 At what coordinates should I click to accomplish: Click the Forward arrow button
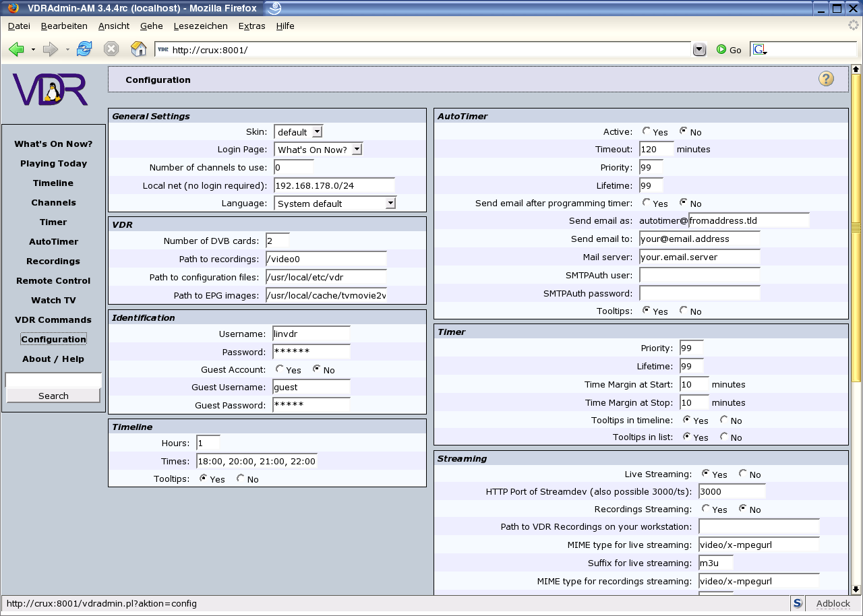pos(50,49)
